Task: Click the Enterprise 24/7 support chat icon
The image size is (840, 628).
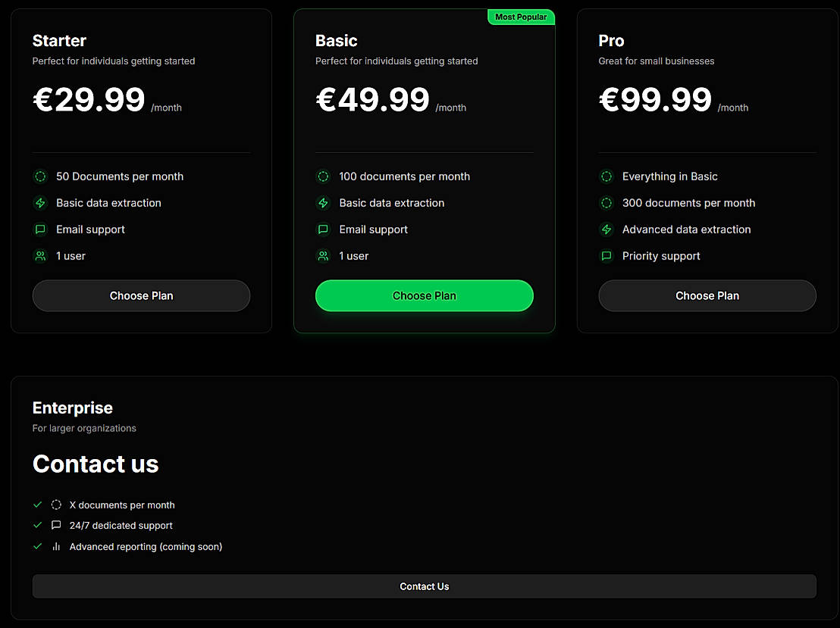Action: (x=56, y=525)
